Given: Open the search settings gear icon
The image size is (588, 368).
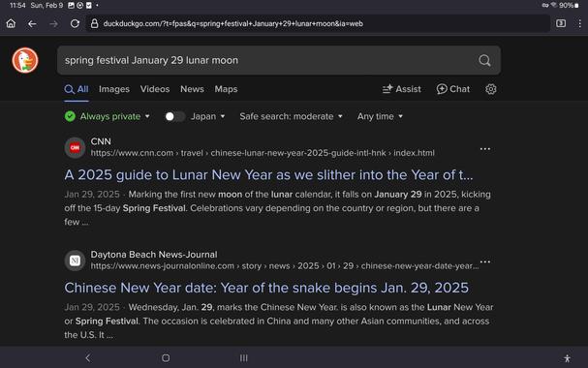Looking at the screenshot, I should [491, 89].
